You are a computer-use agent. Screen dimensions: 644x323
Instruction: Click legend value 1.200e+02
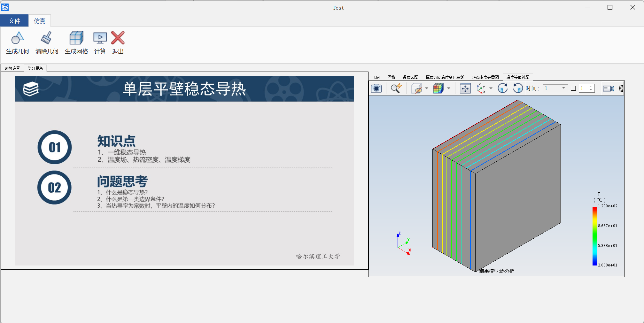click(x=608, y=206)
